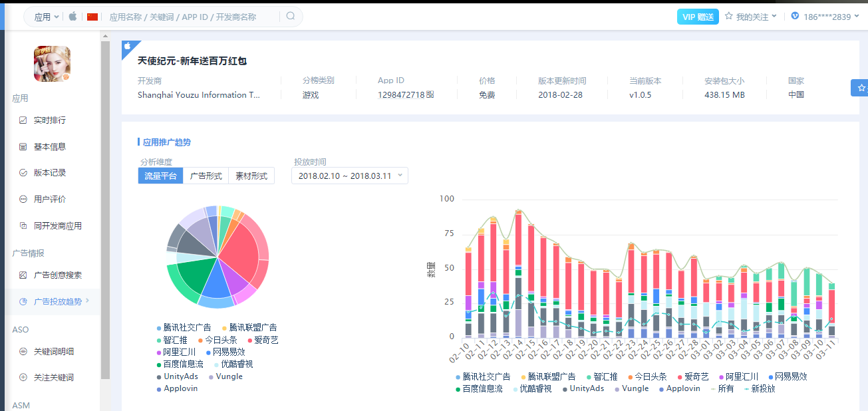This screenshot has height=411, width=868.
Task: Click the magnifier search icon
Action: pos(291,16)
